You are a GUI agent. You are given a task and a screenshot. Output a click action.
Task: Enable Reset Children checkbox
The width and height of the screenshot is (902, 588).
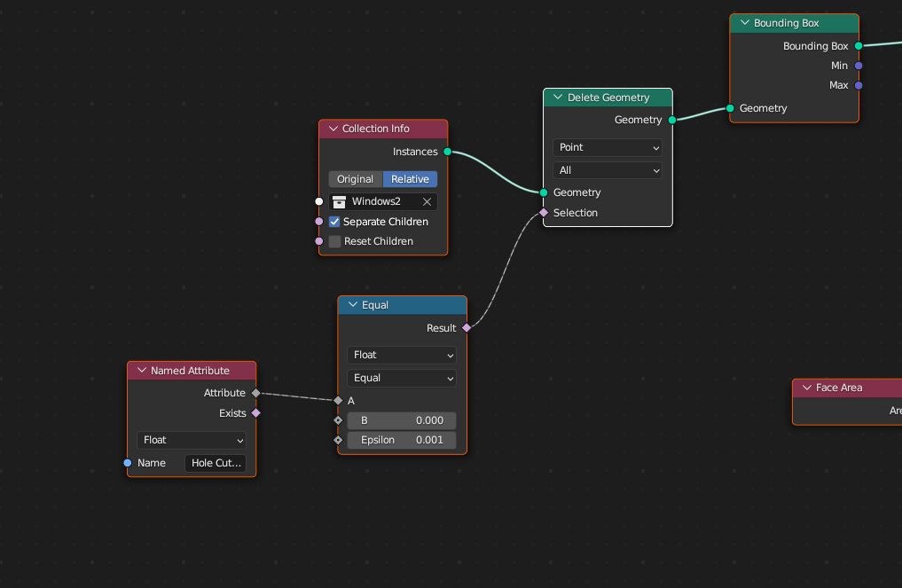(334, 241)
